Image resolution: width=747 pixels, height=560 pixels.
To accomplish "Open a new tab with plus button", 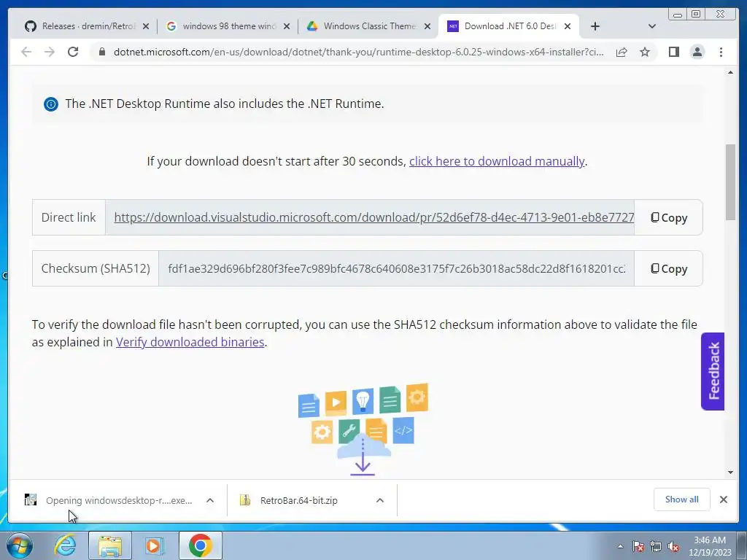I will [x=595, y=26].
